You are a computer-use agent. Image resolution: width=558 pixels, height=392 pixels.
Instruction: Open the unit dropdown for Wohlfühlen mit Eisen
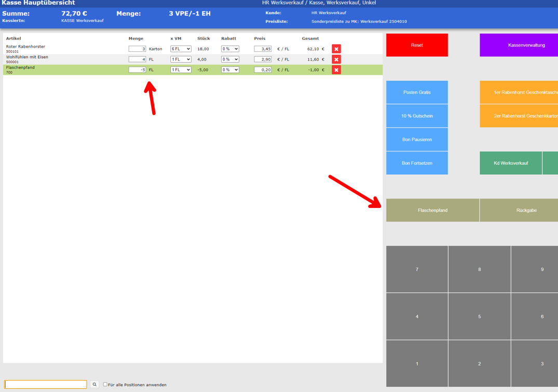click(181, 59)
